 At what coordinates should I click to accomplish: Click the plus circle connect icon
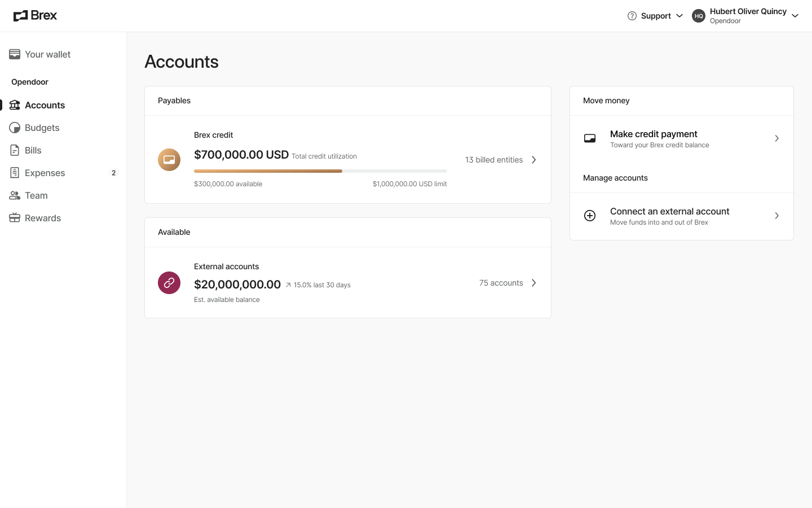[x=590, y=216]
